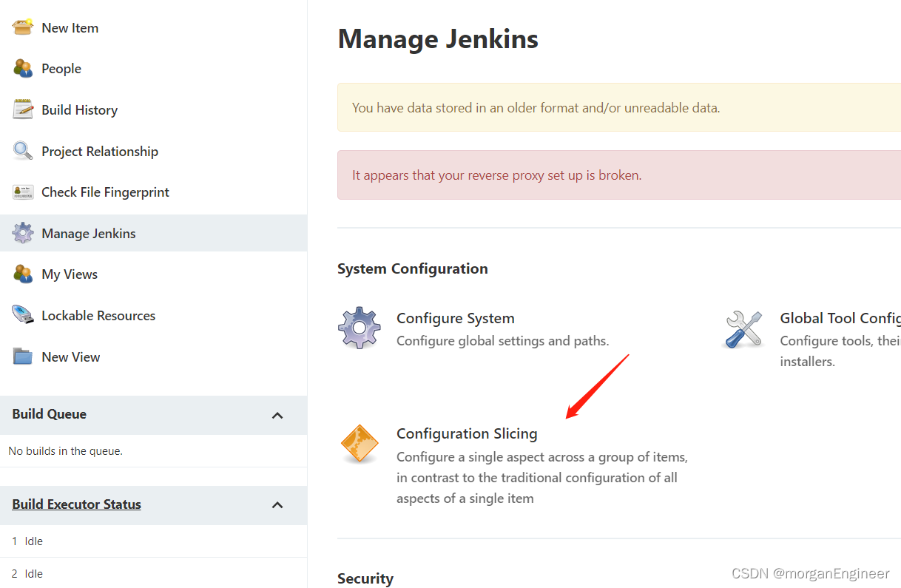Go to People page
This screenshot has width=901, height=588.
point(61,69)
